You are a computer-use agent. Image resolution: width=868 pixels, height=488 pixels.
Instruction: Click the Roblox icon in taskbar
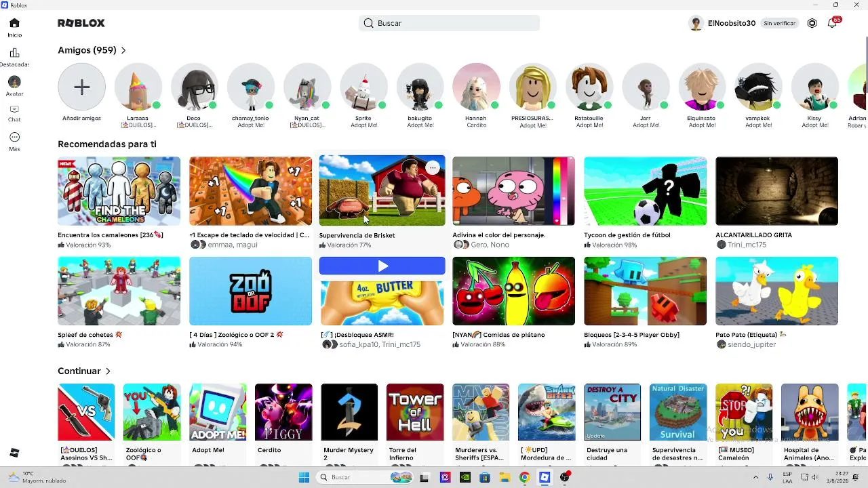[545, 477]
